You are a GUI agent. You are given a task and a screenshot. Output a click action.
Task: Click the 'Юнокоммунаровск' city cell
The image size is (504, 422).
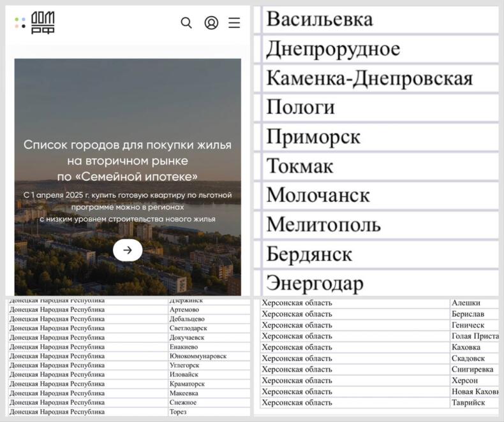209,356
